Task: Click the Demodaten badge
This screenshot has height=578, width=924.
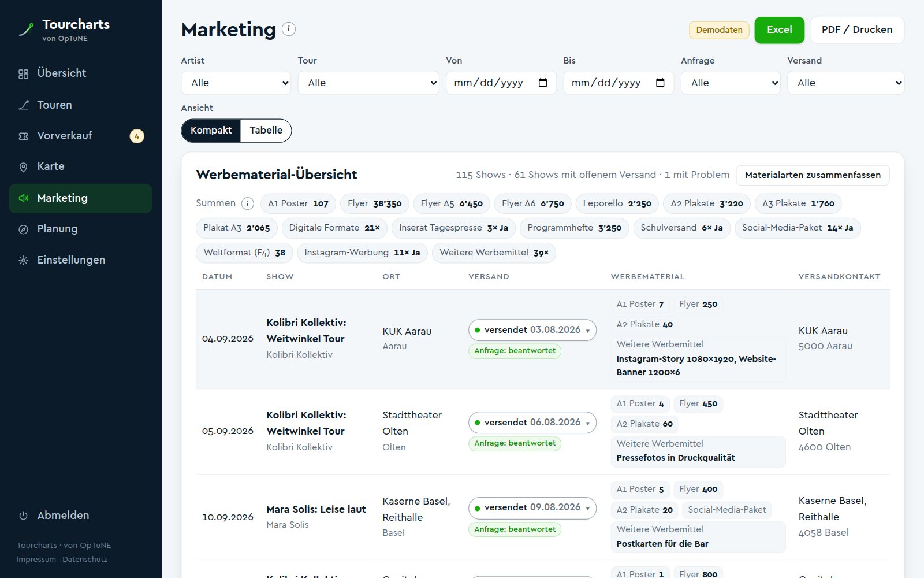Action: pyautogui.click(x=719, y=30)
